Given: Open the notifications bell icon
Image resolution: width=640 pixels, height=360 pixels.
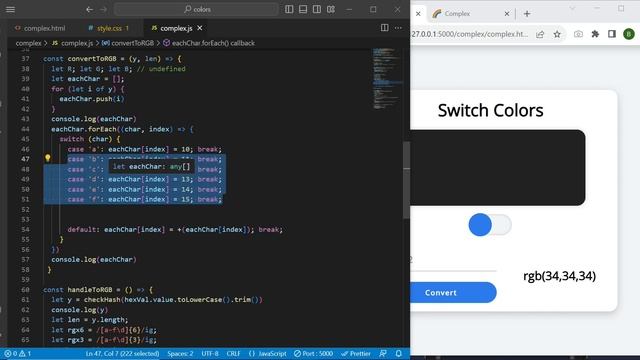Looking at the screenshot, I should pyautogui.click(x=399, y=353).
